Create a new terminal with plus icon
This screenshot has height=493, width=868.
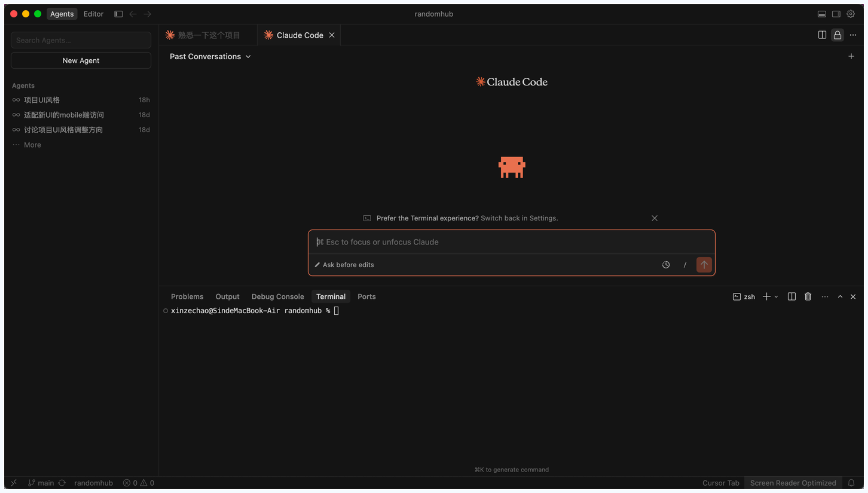coord(766,297)
